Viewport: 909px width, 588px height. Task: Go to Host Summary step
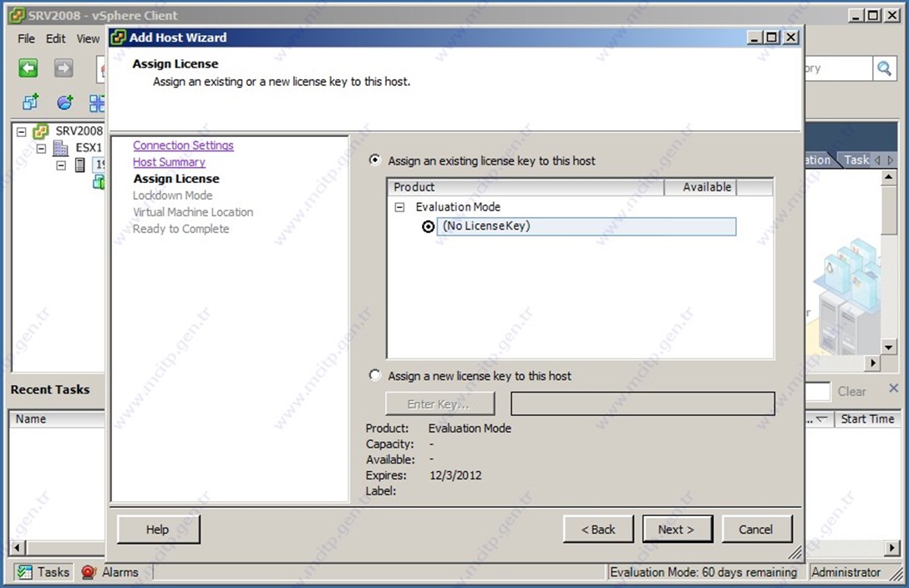(170, 162)
